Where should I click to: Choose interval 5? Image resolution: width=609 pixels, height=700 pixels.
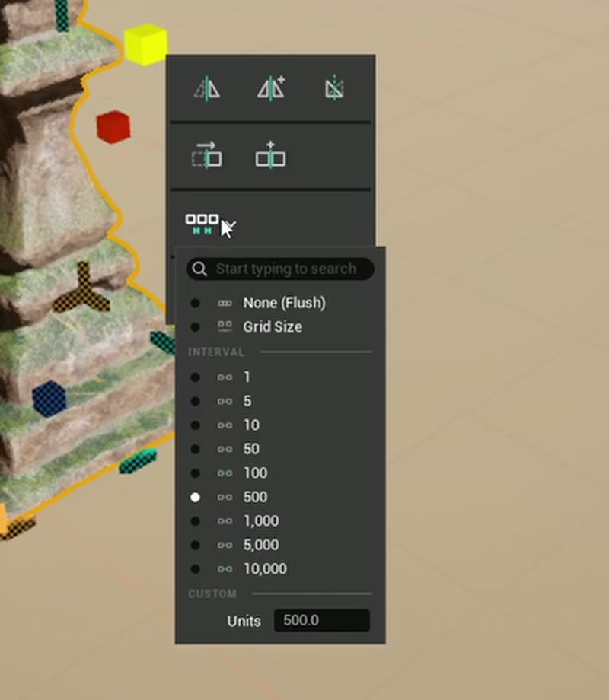point(280,401)
